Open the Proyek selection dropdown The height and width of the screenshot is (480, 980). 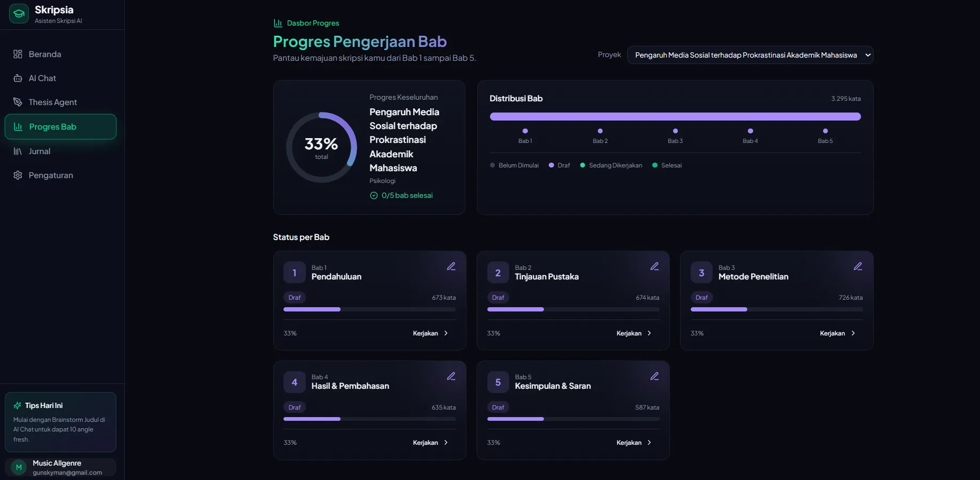[750, 55]
